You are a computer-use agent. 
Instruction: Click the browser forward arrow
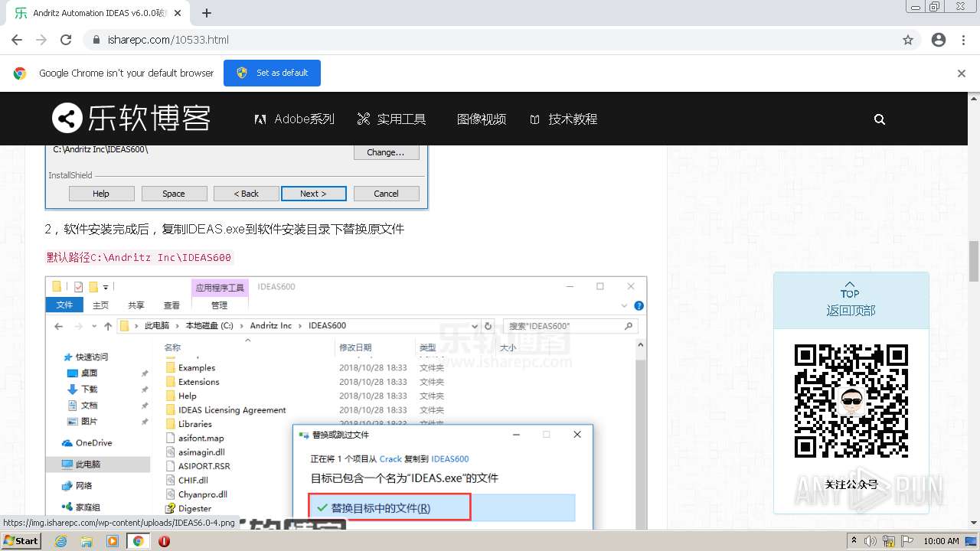click(41, 40)
